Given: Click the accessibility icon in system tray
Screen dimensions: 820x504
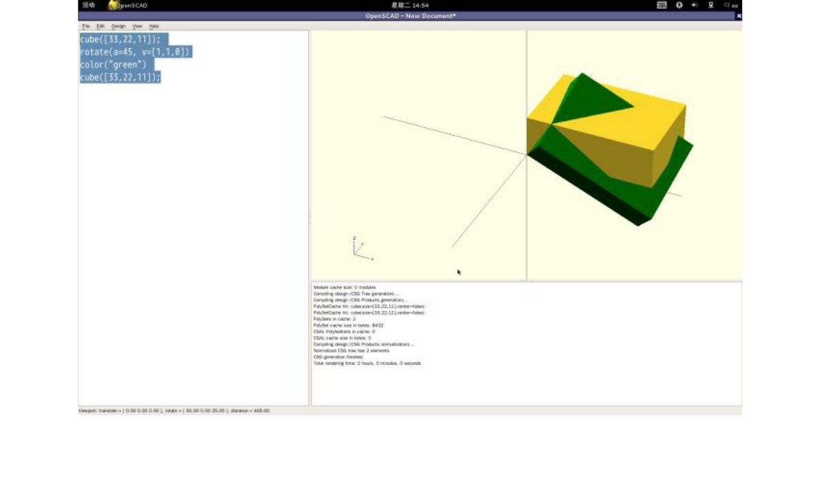Looking at the screenshot, I should [679, 6].
